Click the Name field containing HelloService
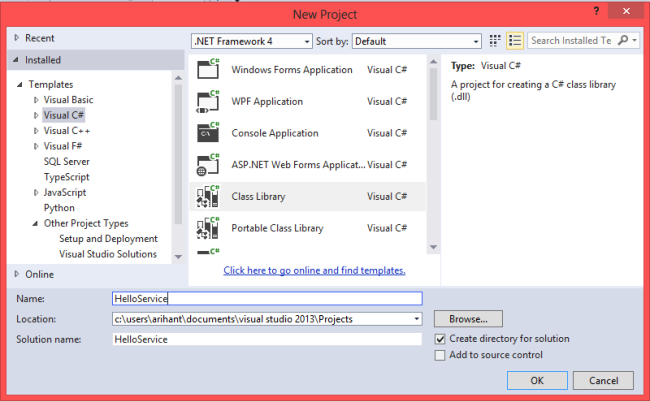The image size is (650, 402). click(x=267, y=298)
